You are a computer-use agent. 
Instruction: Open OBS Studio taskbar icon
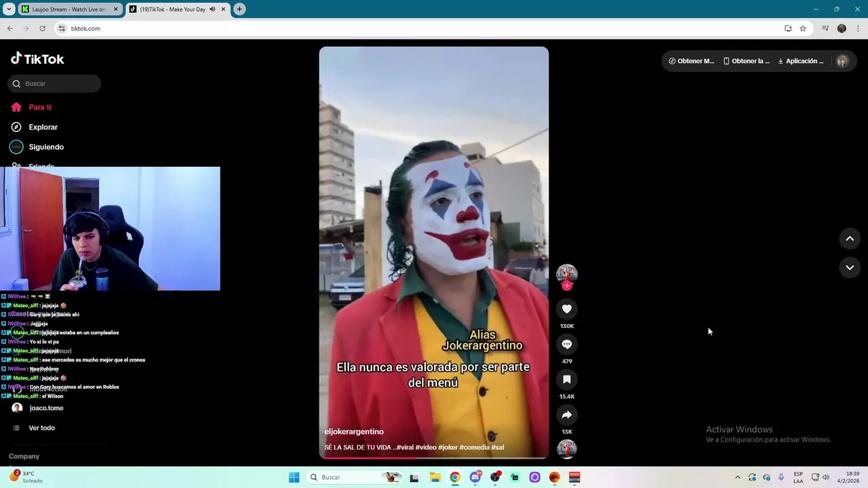(495, 477)
